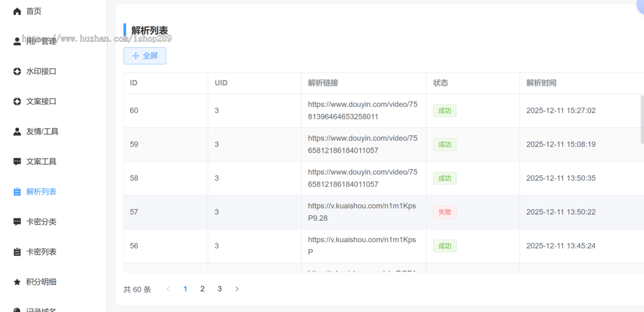This screenshot has width=644, height=312.
Task: Click the 失败 status tag in row 57
Action: click(x=444, y=212)
